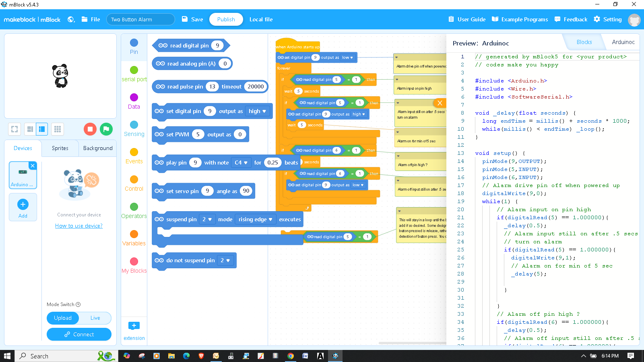Open the notification center icon
644x362 pixels.
point(631,356)
